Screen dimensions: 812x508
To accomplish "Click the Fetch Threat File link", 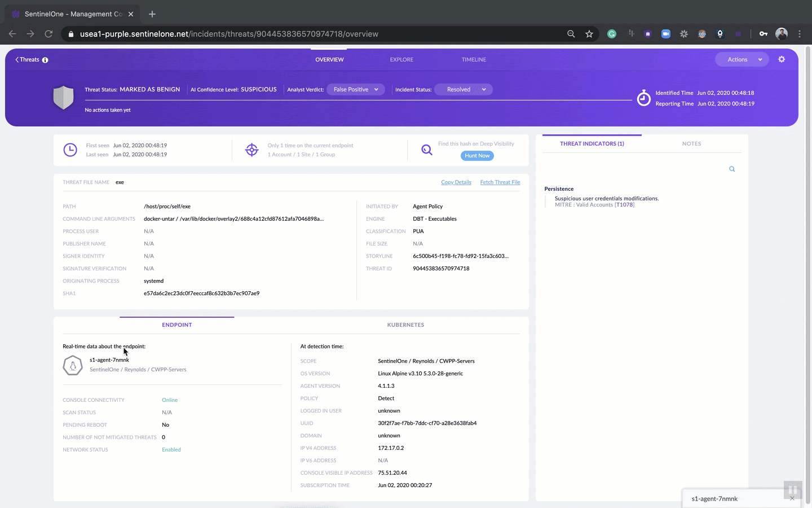I will coord(500,182).
